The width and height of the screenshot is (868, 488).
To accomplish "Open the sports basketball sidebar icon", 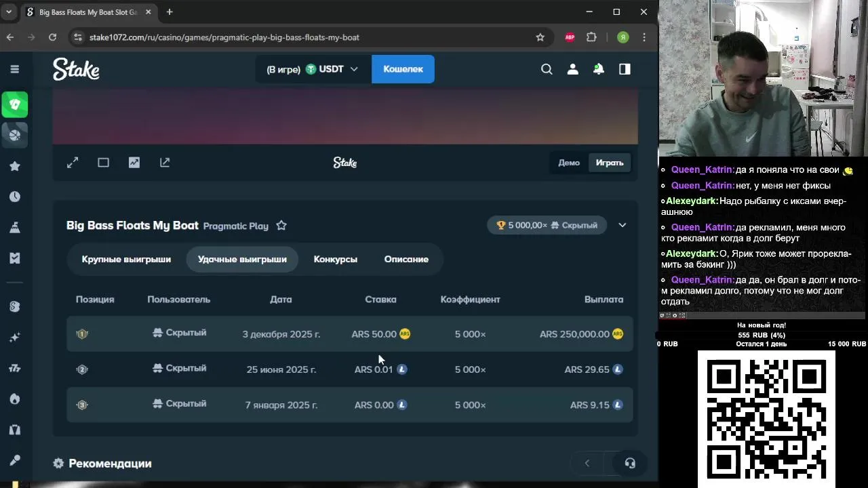I will point(14,135).
